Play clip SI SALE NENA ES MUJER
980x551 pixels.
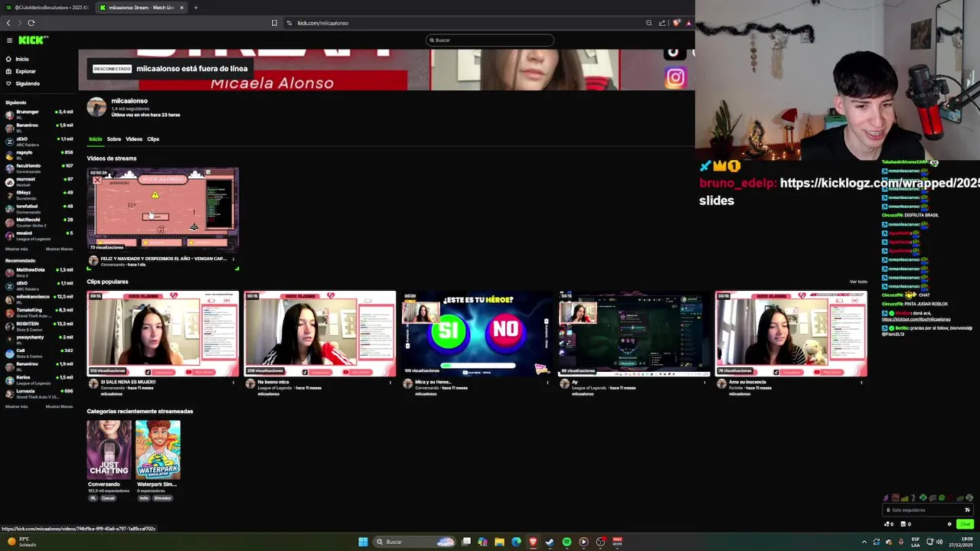162,334
